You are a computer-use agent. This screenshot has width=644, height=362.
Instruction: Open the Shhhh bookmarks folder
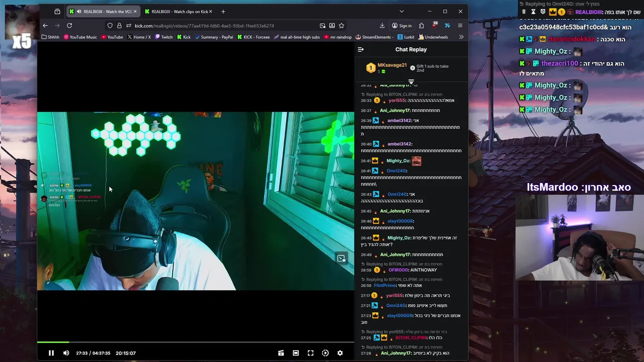(50, 37)
